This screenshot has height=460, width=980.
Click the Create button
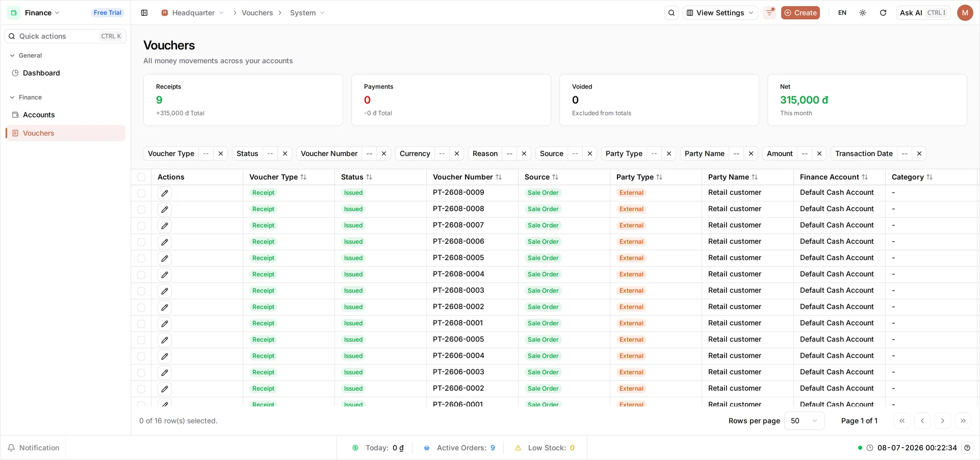coord(801,13)
